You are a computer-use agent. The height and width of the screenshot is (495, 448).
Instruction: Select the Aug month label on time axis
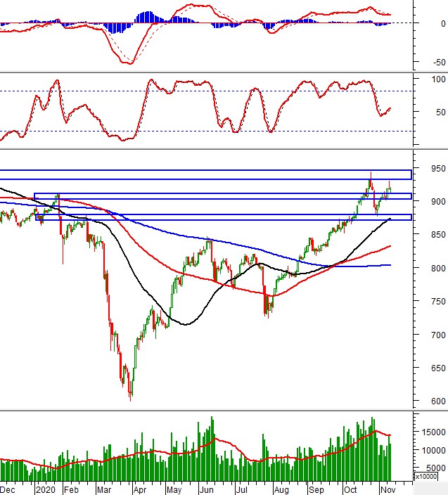click(x=281, y=488)
